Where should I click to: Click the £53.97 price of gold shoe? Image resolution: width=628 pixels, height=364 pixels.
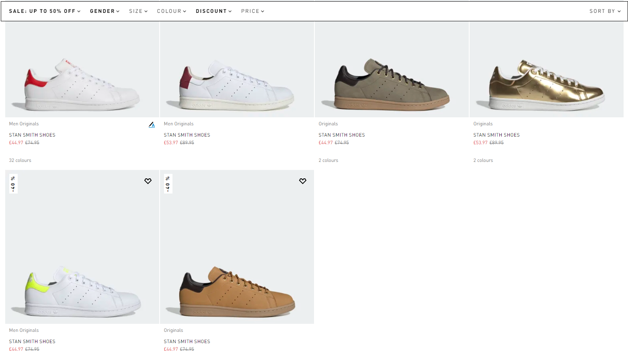(x=480, y=143)
